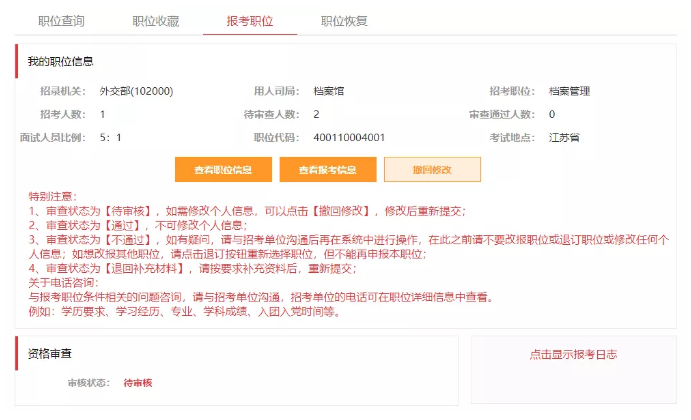Click the 档案管理 position name
The height and width of the screenshot is (420, 691).
[570, 92]
